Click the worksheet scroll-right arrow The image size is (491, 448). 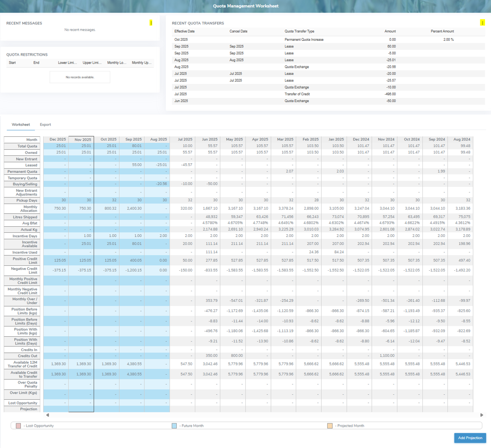pos(481,415)
